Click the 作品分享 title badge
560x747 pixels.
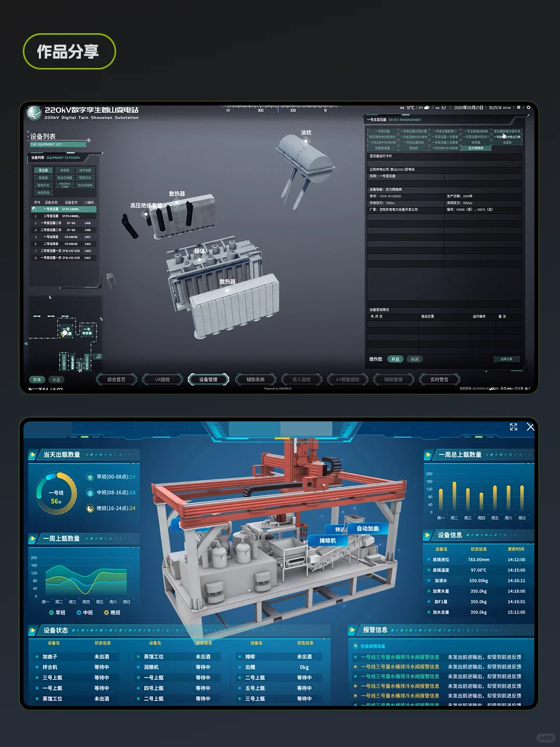[x=69, y=51]
